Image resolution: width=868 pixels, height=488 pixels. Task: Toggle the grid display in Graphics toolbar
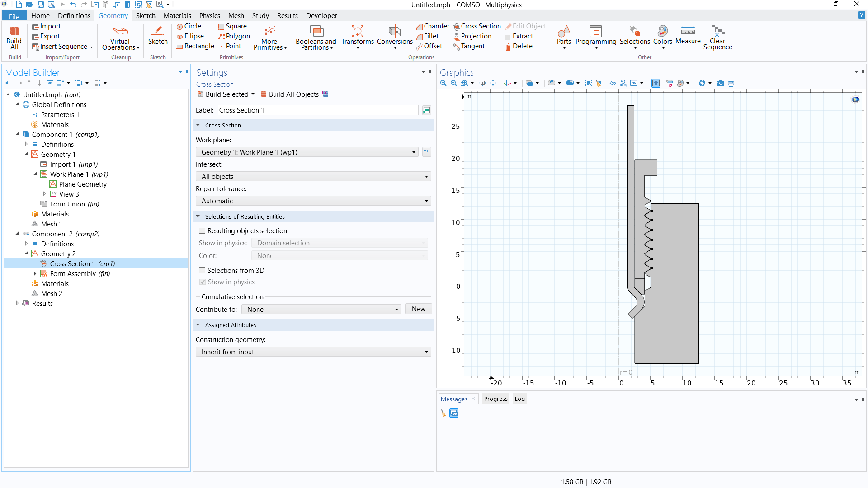[x=656, y=83]
